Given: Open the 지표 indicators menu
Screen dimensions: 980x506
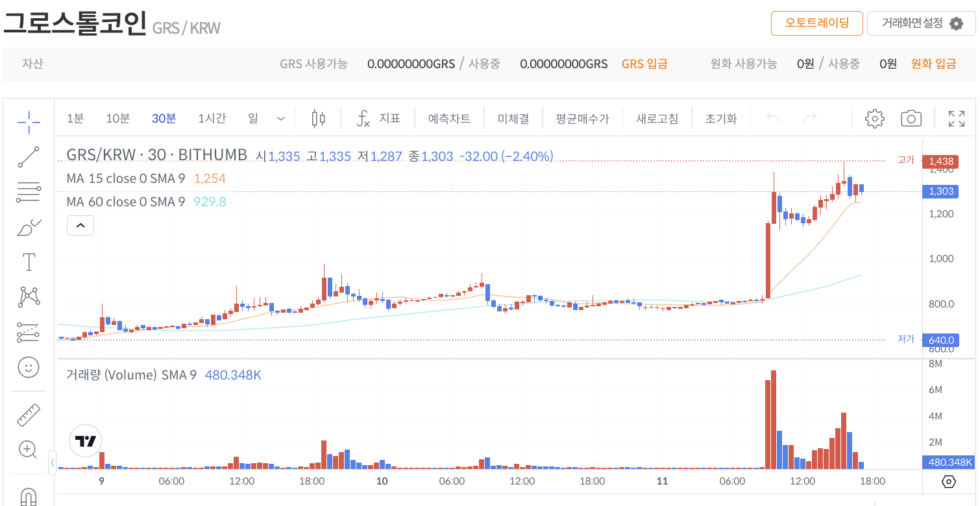Looking at the screenshot, I should [x=379, y=119].
